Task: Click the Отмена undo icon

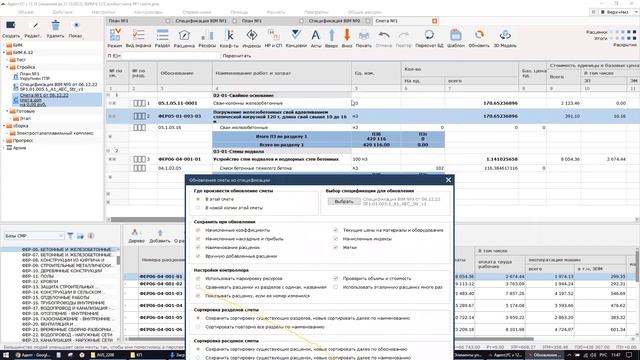Action: (384, 35)
